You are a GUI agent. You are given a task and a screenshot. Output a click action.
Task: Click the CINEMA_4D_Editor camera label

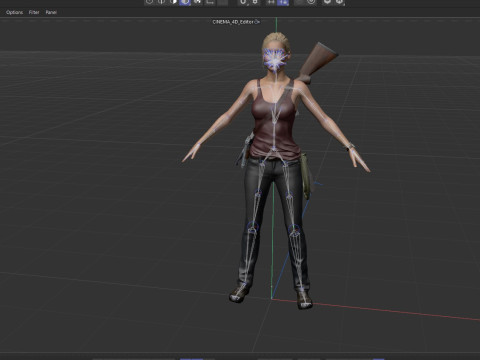point(233,22)
